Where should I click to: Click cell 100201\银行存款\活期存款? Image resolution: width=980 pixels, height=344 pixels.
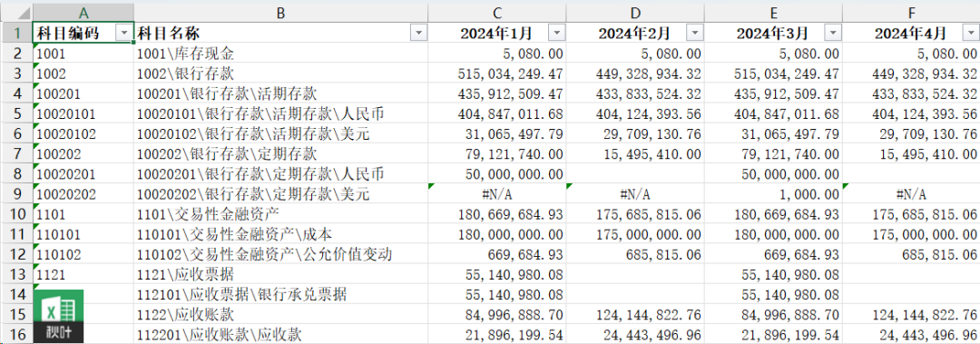[x=280, y=93]
